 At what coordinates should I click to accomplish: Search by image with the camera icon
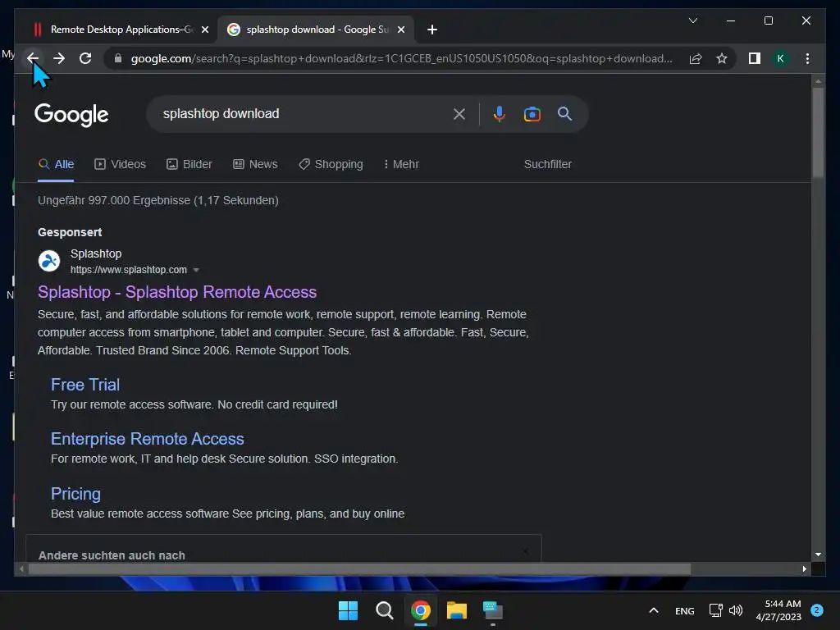532,114
